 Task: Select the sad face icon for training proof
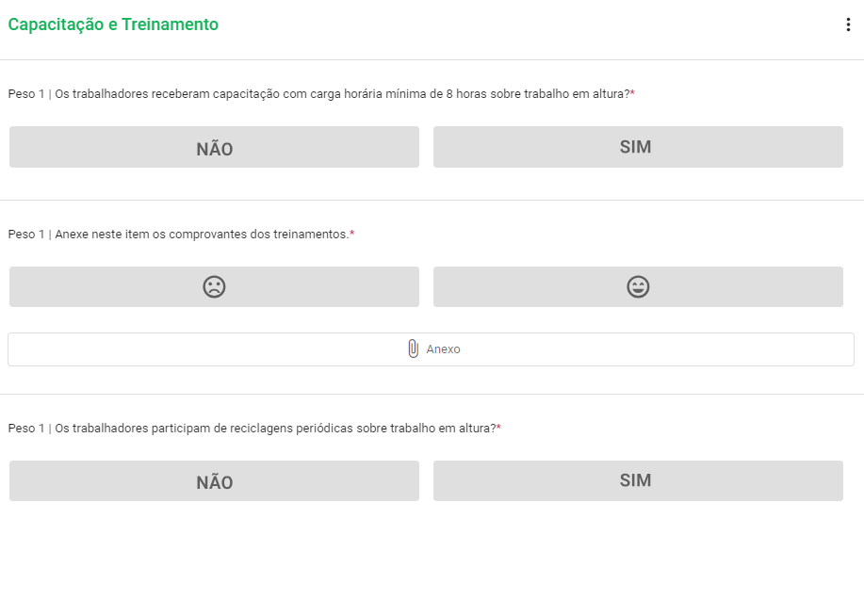click(214, 286)
